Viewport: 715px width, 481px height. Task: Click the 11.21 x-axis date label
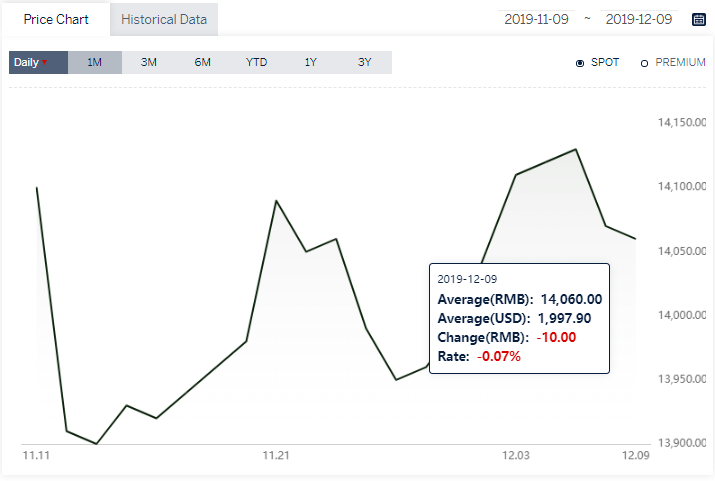click(x=276, y=455)
